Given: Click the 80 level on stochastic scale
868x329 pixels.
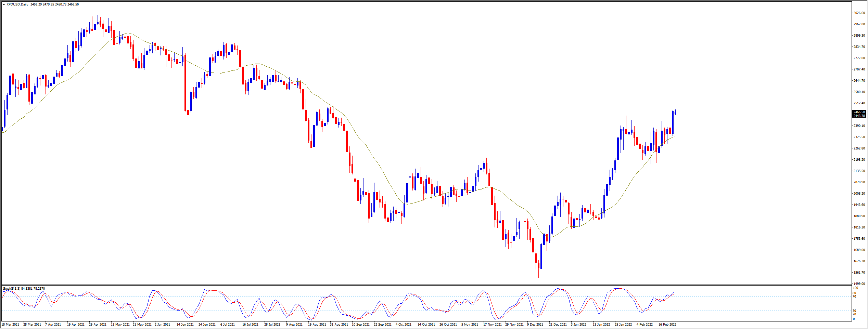Looking at the screenshot, I should (854, 293).
